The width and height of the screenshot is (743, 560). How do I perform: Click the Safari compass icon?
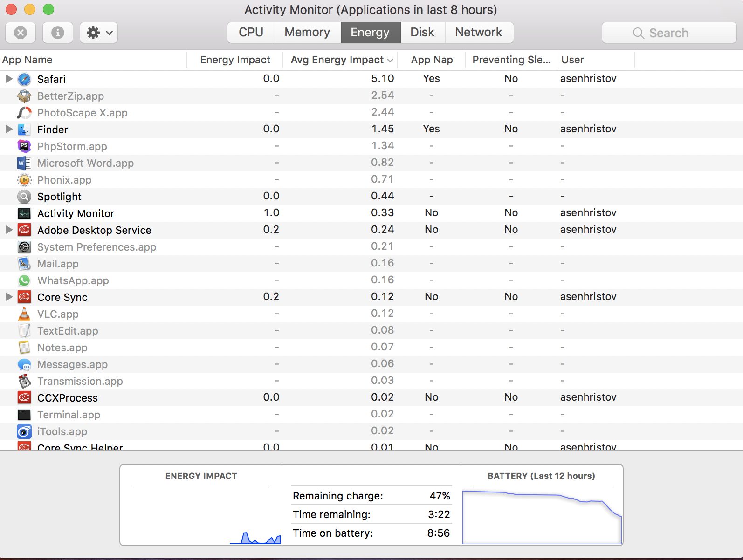[24, 79]
